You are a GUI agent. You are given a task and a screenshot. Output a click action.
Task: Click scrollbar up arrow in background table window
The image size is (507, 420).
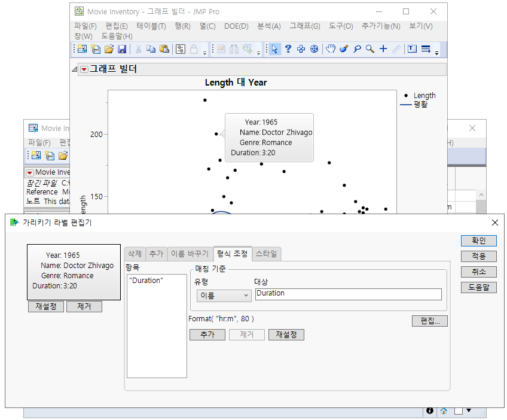tap(481, 195)
